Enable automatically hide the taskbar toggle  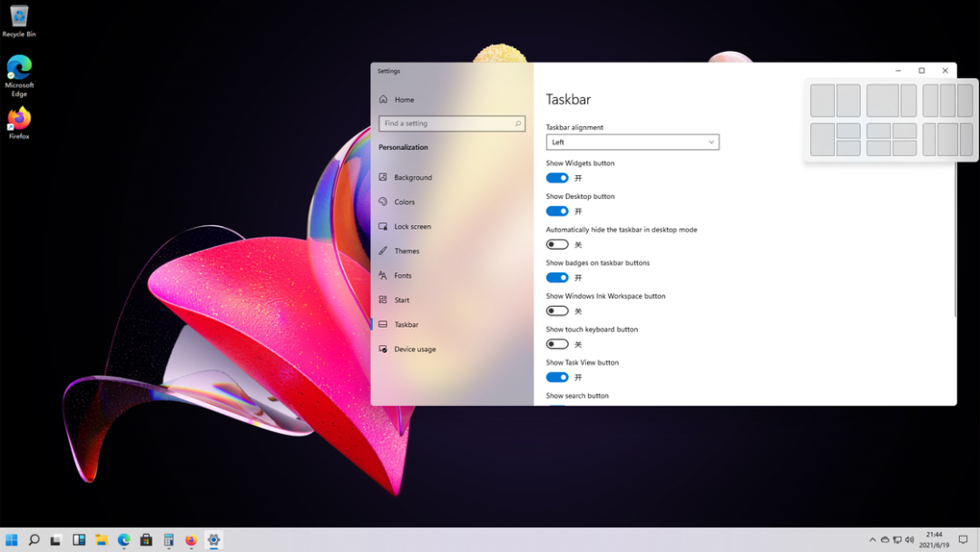pos(557,244)
